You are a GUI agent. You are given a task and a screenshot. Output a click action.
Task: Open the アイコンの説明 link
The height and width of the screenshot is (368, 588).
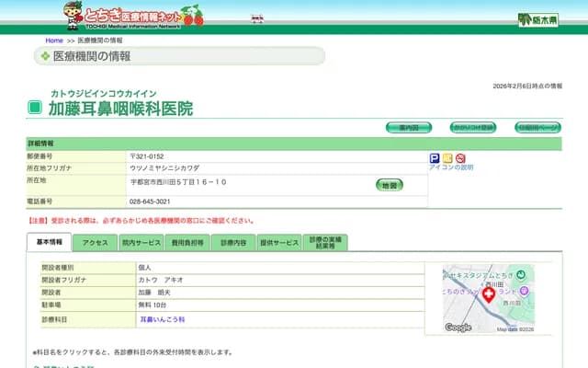[x=451, y=167]
